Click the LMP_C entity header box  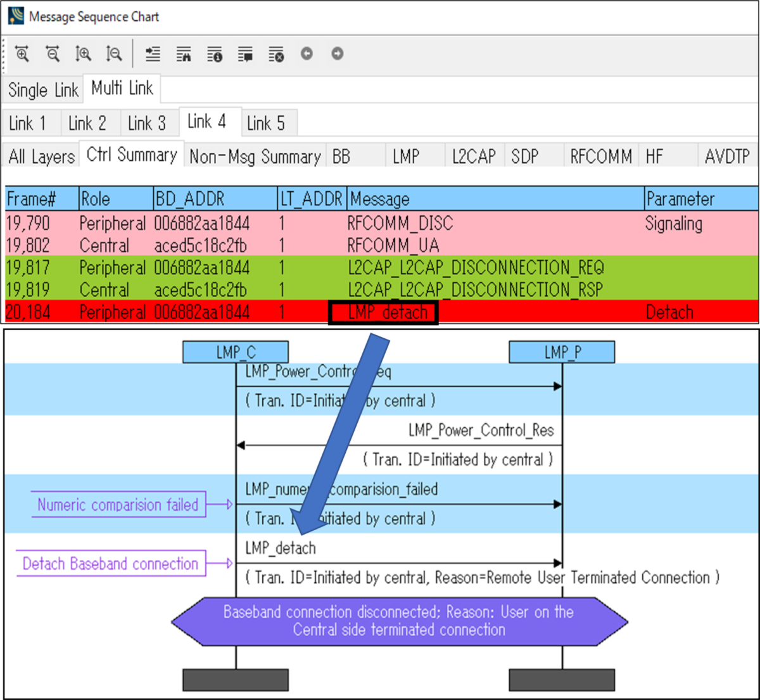236,352
